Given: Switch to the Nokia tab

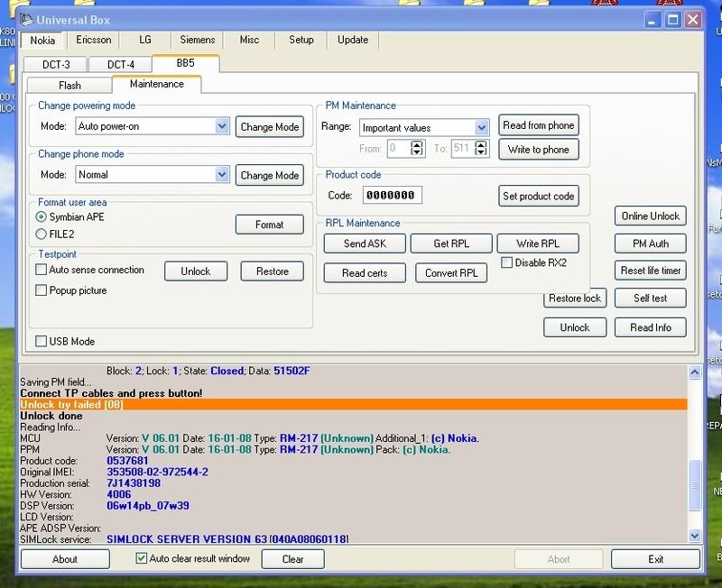Looking at the screenshot, I should 42,41.
